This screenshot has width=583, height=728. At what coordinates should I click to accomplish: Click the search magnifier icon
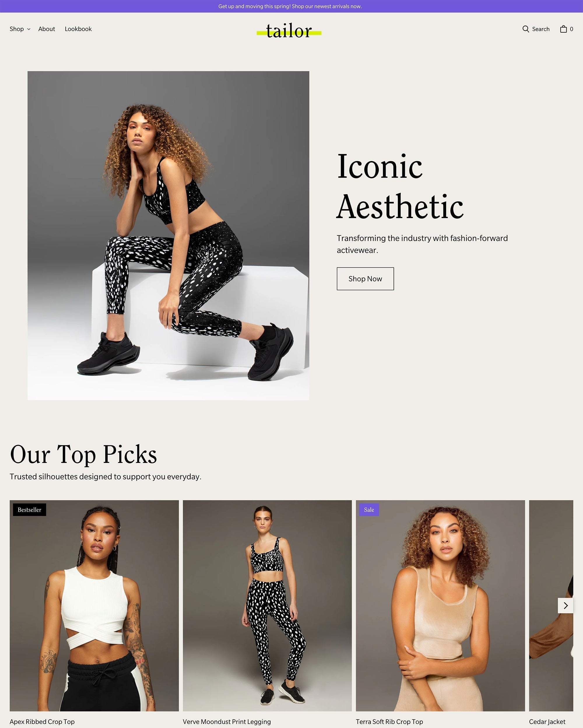526,29
